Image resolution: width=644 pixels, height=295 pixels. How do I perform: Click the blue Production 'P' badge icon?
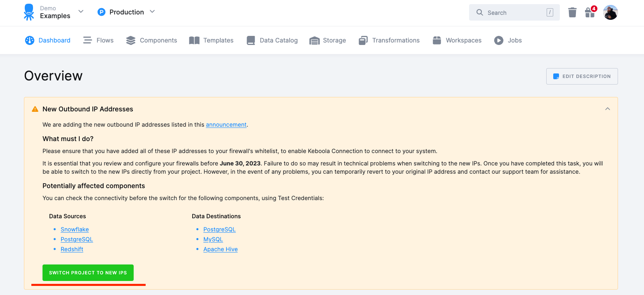coord(101,12)
